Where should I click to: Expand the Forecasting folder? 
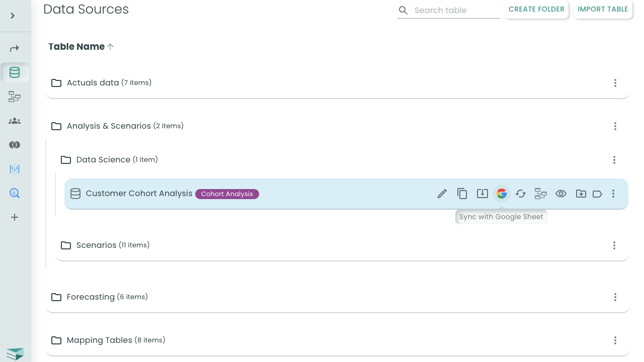tap(337, 297)
